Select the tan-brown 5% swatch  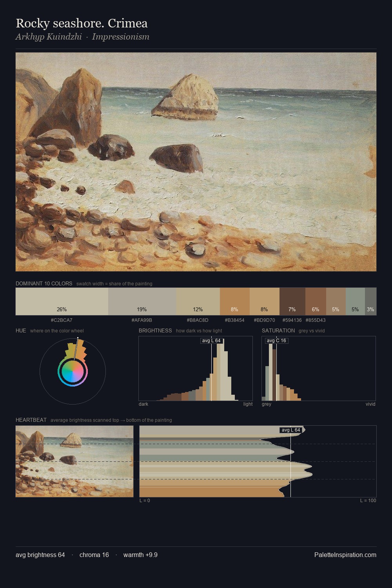click(x=336, y=301)
